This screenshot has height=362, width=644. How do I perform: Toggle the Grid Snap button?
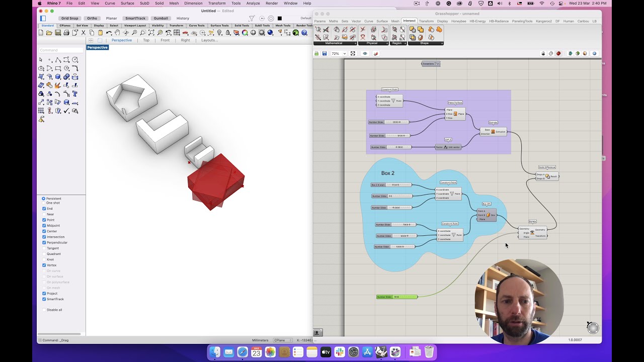click(x=70, y=18)
